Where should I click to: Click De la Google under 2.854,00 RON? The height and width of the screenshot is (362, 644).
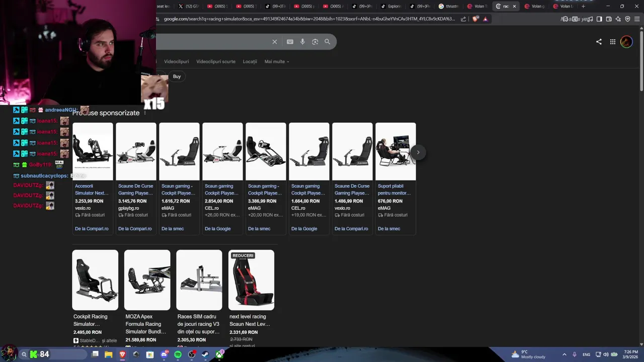tap(218, 229)
